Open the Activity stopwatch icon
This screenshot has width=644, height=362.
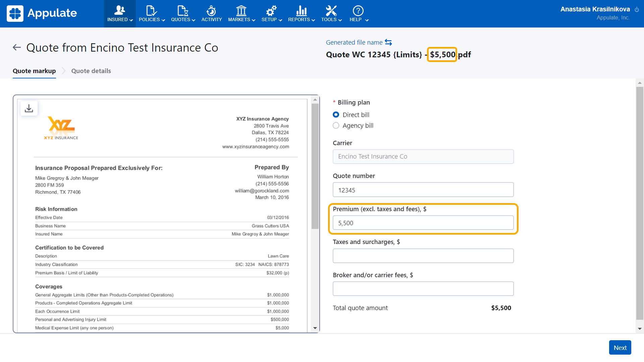click(211, 10)
